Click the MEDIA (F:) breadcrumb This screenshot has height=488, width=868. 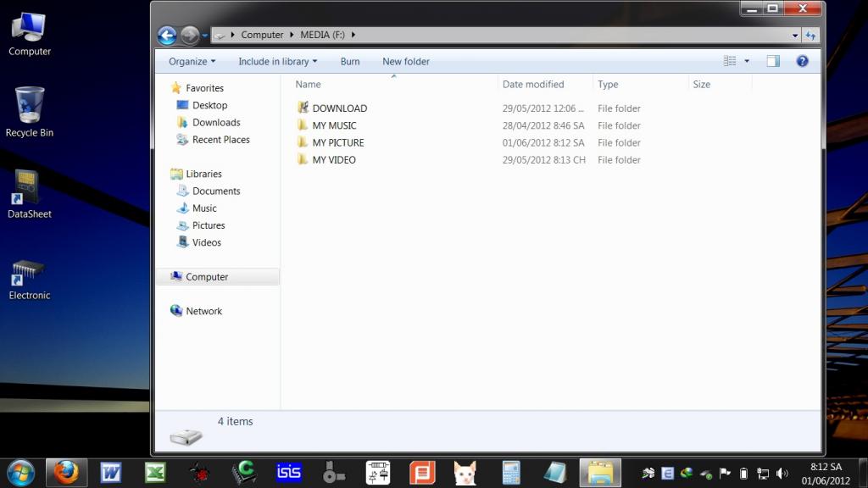coord(322,34)
